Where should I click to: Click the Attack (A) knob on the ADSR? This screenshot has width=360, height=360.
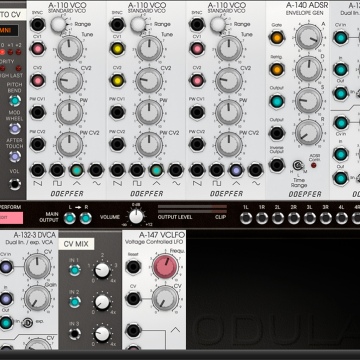click(x=309, y=37)
